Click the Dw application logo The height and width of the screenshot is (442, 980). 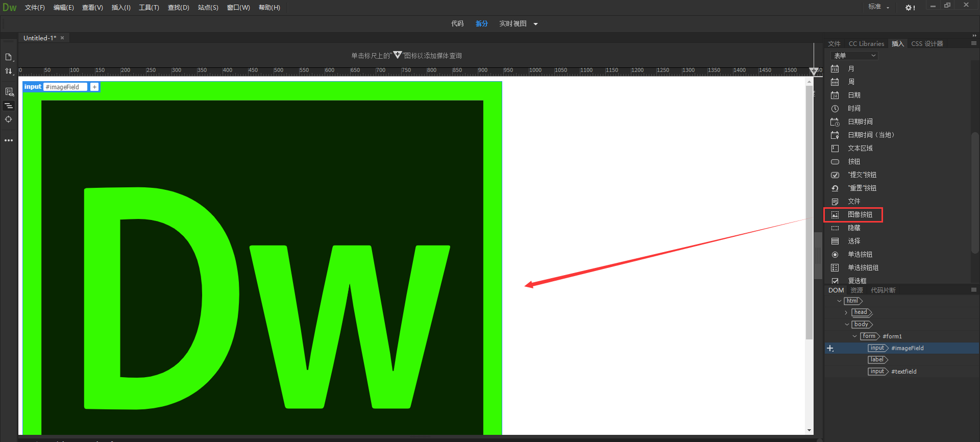point(10,7)
